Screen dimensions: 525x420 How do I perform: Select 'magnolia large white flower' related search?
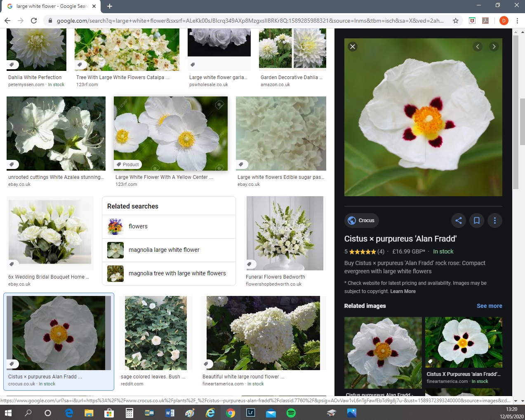pyautogui.click(x=164, y=250)
